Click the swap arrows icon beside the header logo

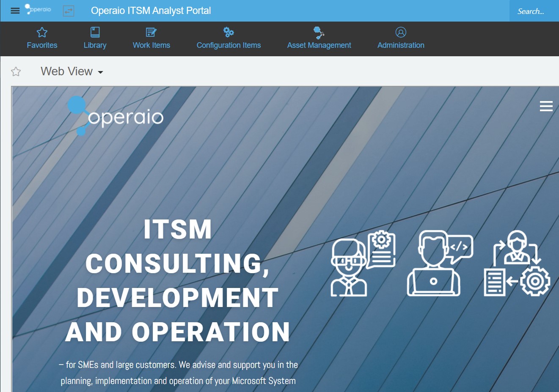(69, 11)
